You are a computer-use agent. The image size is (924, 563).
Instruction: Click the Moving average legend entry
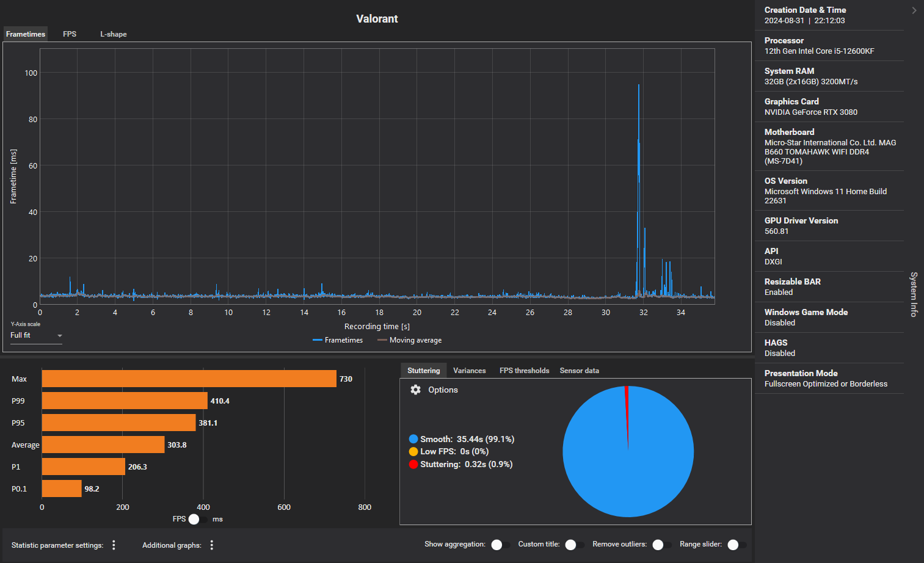tap(410, 340)
